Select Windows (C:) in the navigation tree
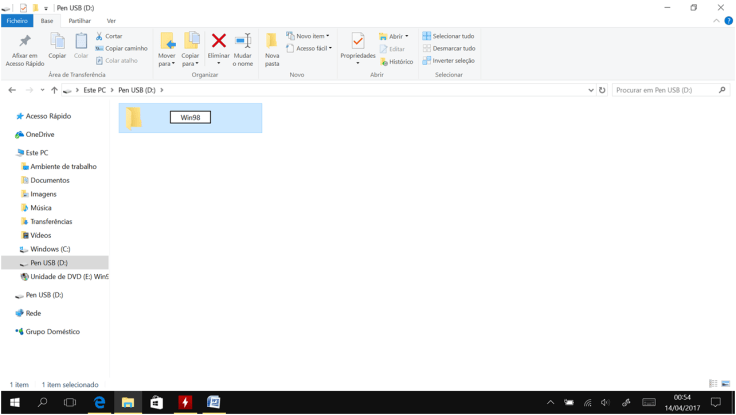 (x=50, y=249)
